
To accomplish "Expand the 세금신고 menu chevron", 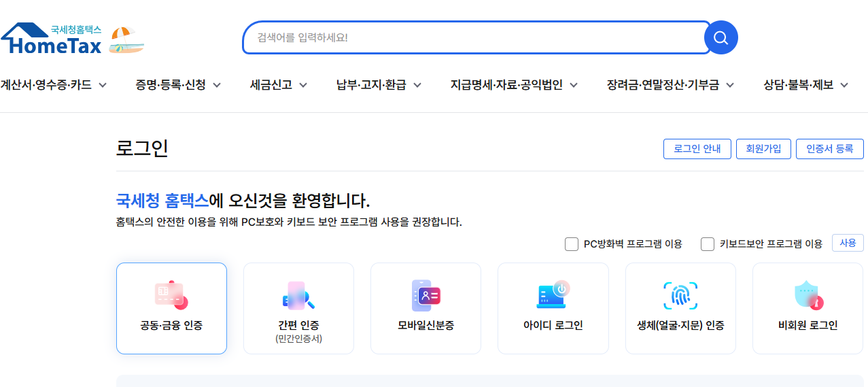I will (303, 85).
